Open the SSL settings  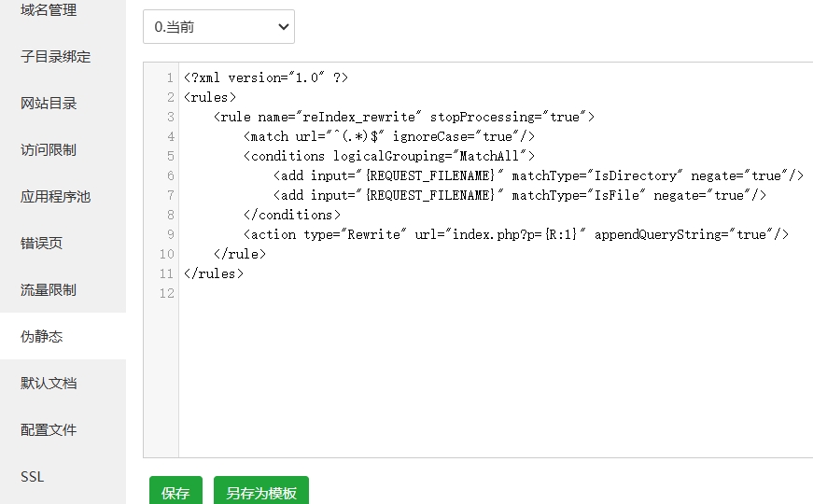[x=33, y=477]
